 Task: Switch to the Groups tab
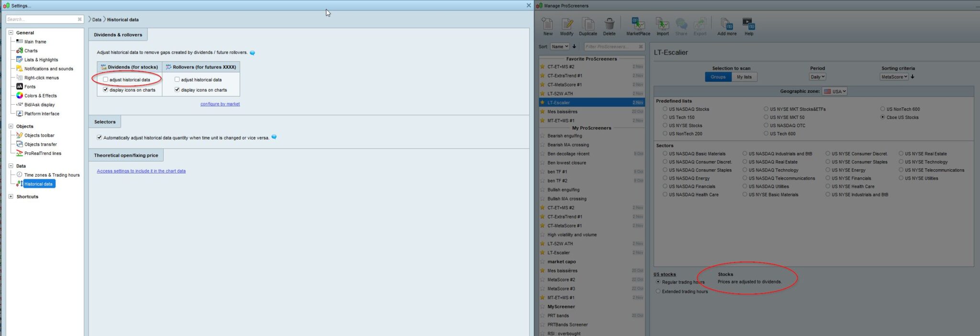718,77
